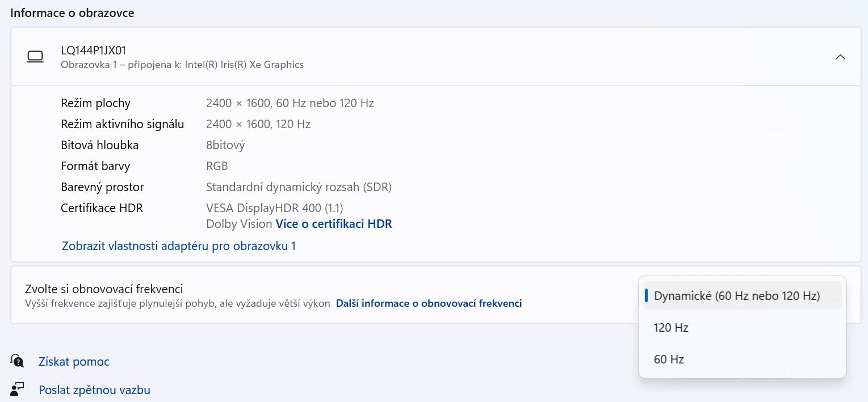Open Další informace o obnovovací frekvenci link
Image resolution: width=868 pixels, height=402 pixels.
click(x=429, y=303)
